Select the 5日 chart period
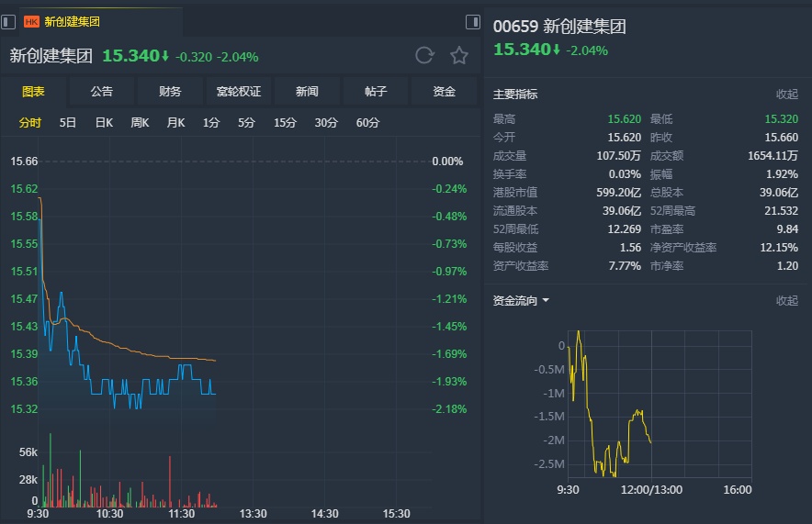Image resolution: width=812 pixels, height=524 pixels. (x=67, y=123)
